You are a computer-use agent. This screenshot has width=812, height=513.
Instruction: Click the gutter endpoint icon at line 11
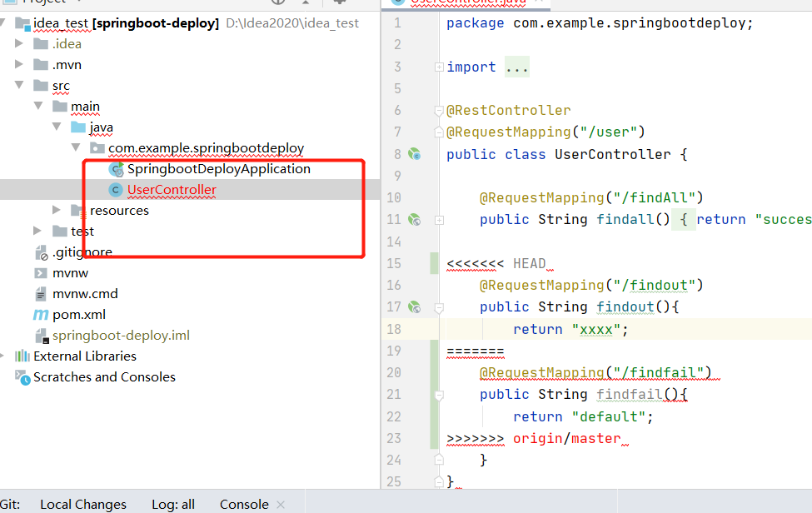(x=414, y=220)
